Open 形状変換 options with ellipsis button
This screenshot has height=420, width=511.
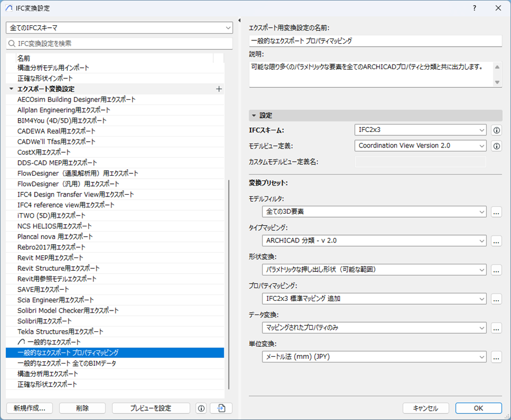[497, 270]
